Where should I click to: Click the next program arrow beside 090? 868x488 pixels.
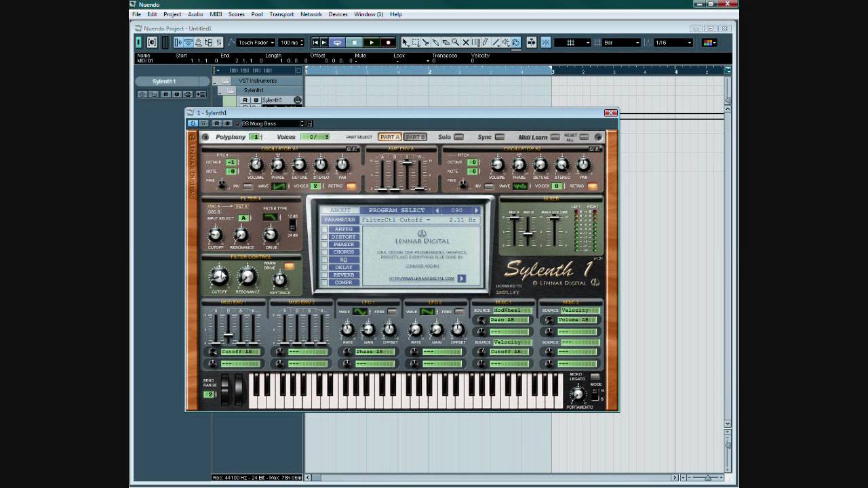tap(477, 210)
